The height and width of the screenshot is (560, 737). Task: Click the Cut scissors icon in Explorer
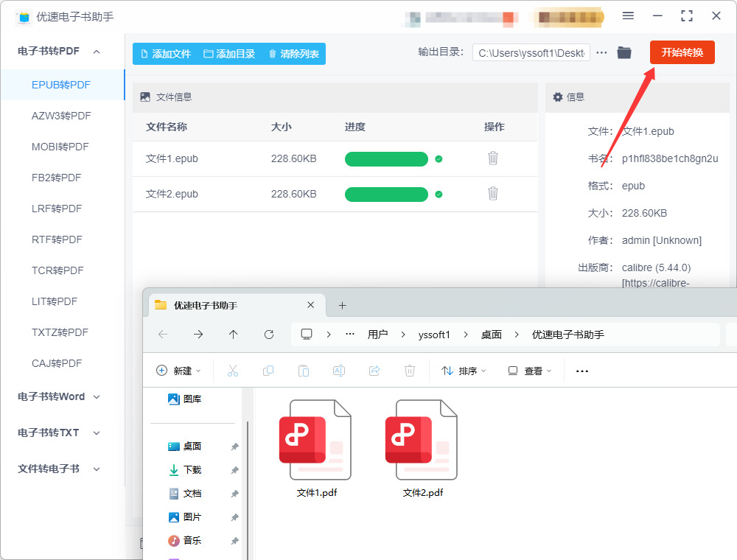(x=233, y=371)
